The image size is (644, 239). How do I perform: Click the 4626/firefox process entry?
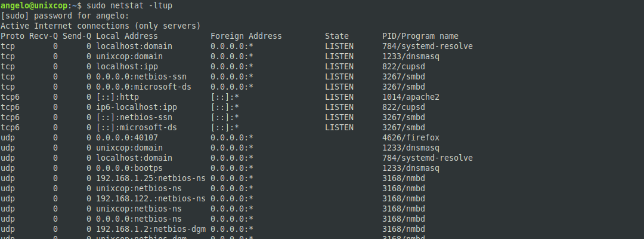pos(411,138)
